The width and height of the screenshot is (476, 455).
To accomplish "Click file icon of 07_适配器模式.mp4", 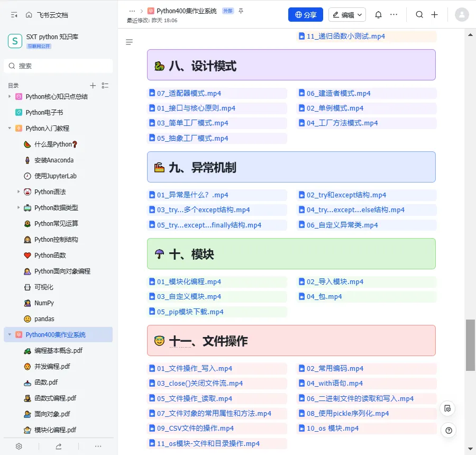I will pyautogui.click(x=152, y=93).
